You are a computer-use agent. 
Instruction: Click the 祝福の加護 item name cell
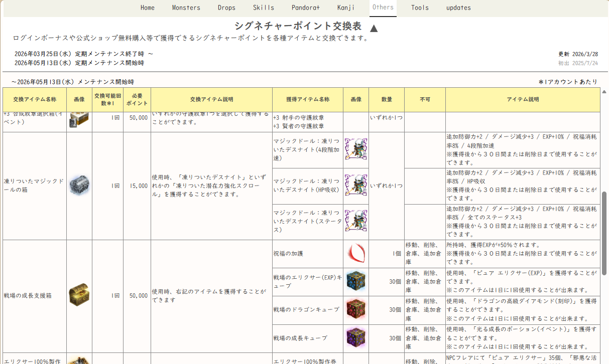point(308,254)
